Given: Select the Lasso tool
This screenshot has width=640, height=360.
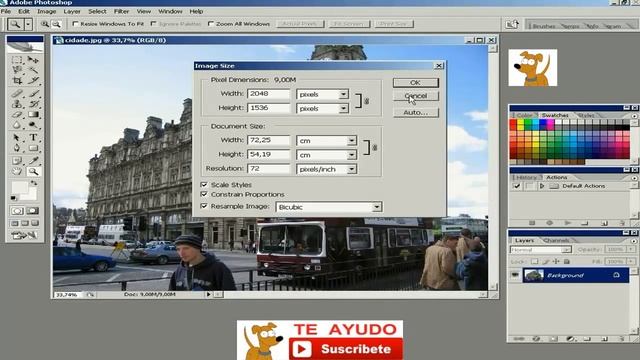Looking at the screenshot, I should coord(17,70).
